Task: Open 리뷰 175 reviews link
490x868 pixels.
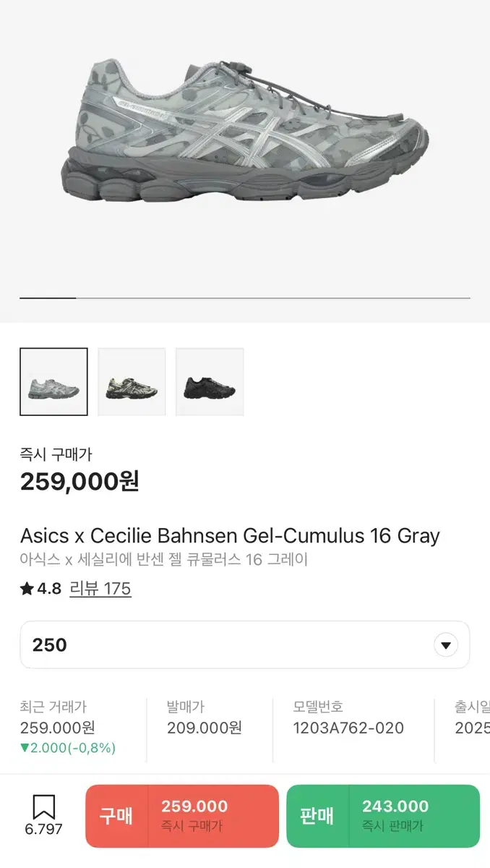Action: [100, 589]
